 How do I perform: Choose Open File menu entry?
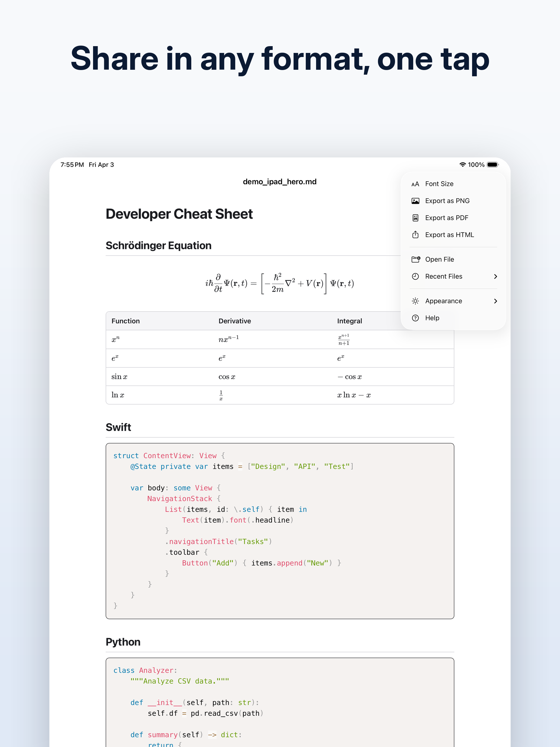tap(453, 259)
